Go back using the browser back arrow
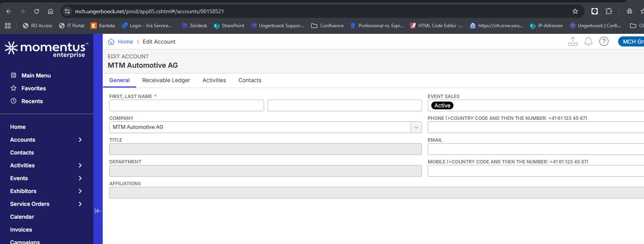This screenshot has height=244, width=644. (x=9, y=11)
